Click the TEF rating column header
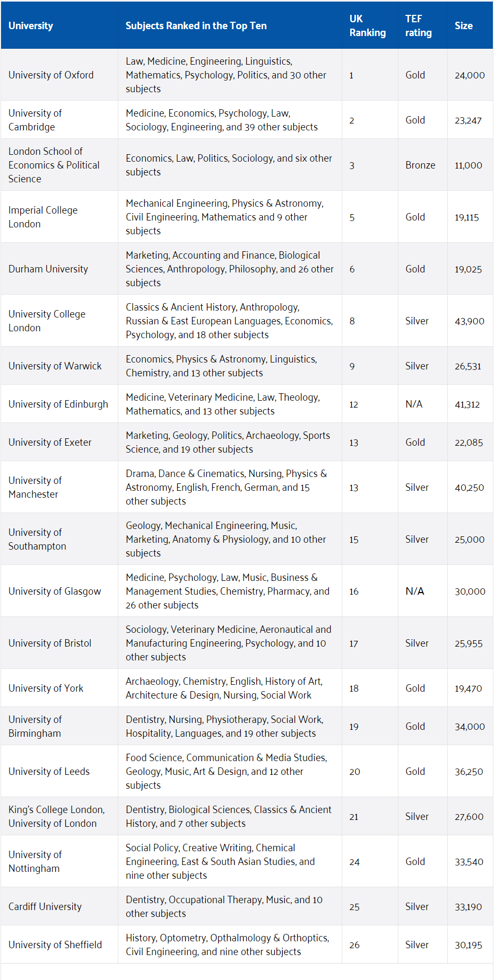Image resolution: width=495 pixels, height=980 pixels. pyautogui.click(x=418, y=25)
